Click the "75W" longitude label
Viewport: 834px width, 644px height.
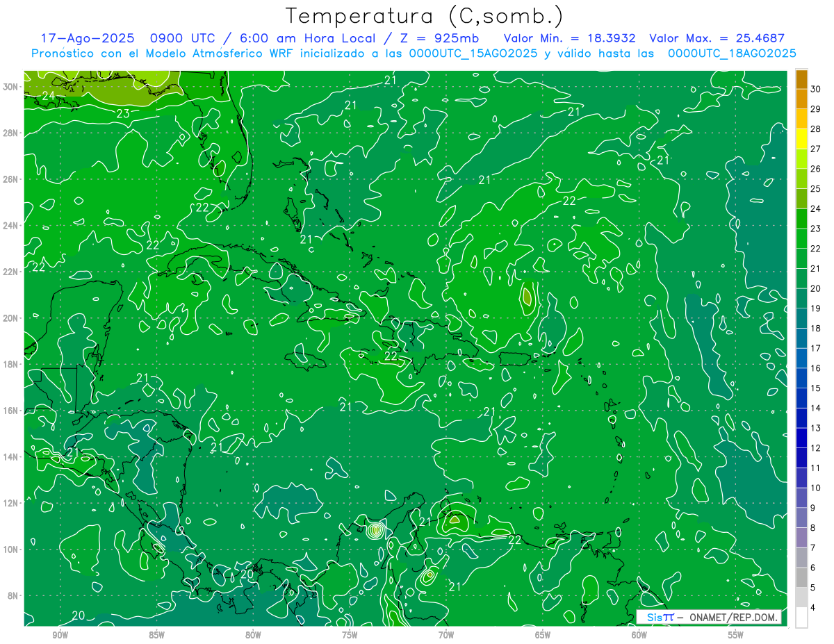pyautogui.click(x=350, y=635)
